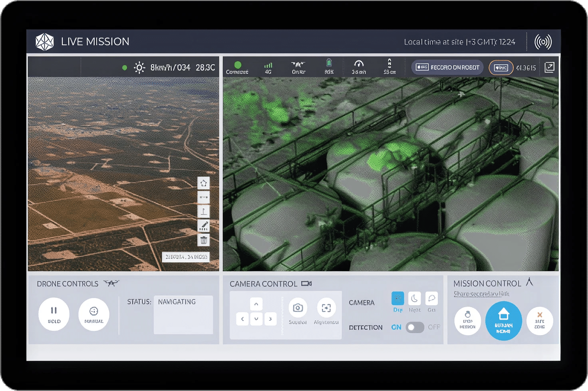Select the polygon area tool on the map
This screenshot has height=391, width=588.
click(x=204, y=184)
